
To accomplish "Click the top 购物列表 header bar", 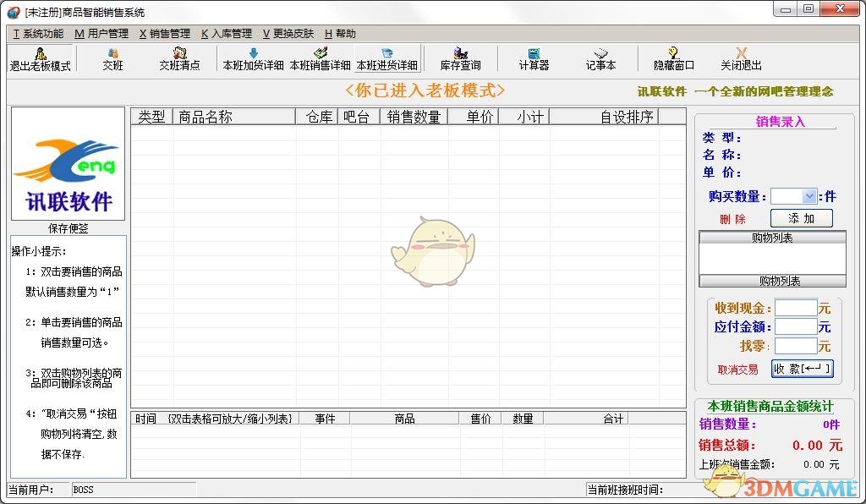I will (772, 238).
